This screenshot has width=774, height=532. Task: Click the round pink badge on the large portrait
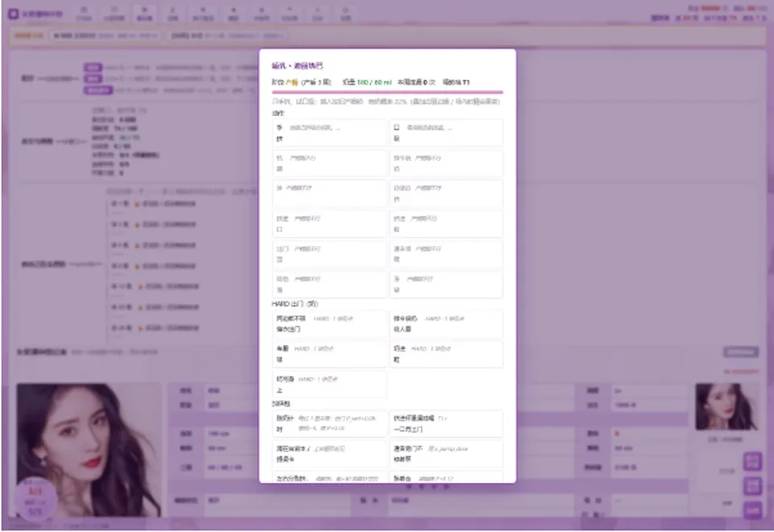pyautogui.click(x=35, y=500)
